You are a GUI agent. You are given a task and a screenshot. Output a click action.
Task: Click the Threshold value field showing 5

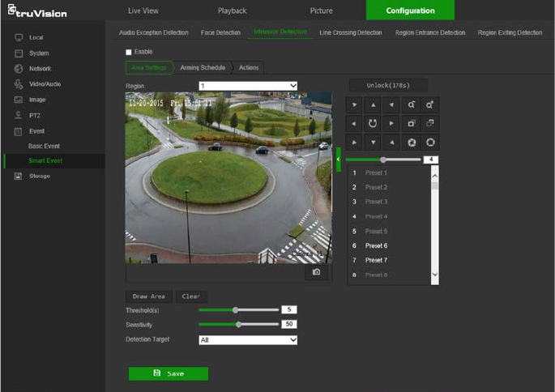(x=289, y=309)
